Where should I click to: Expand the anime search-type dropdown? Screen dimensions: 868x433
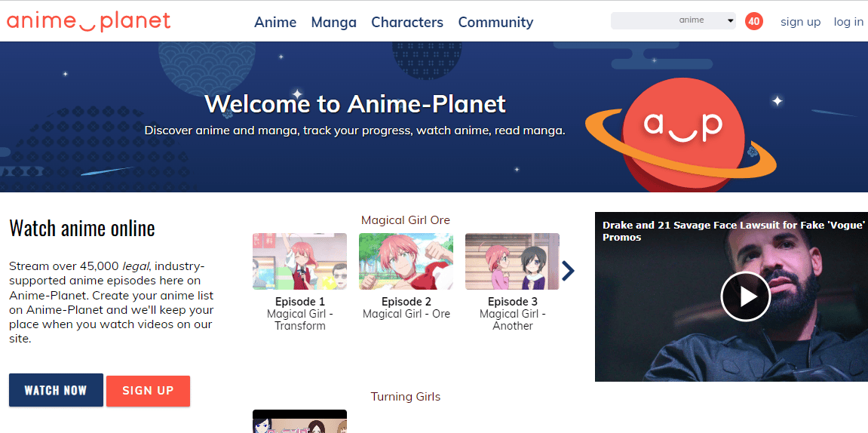click(706, 20)
